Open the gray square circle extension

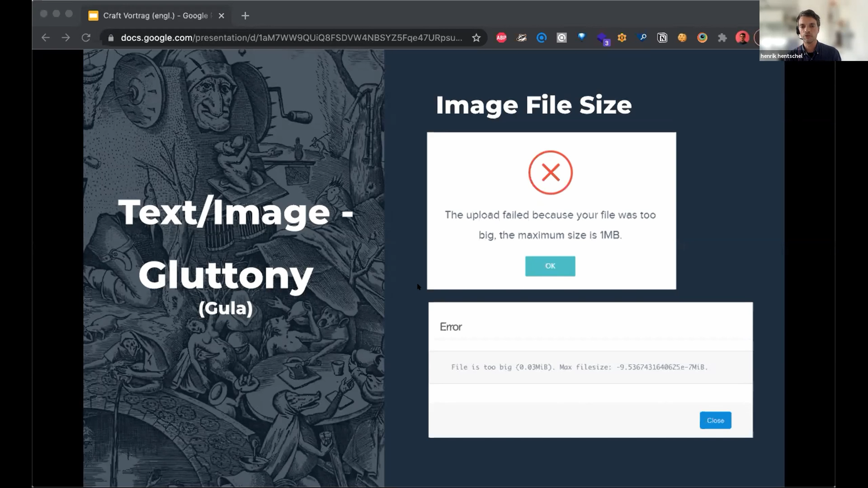point(561,38)
